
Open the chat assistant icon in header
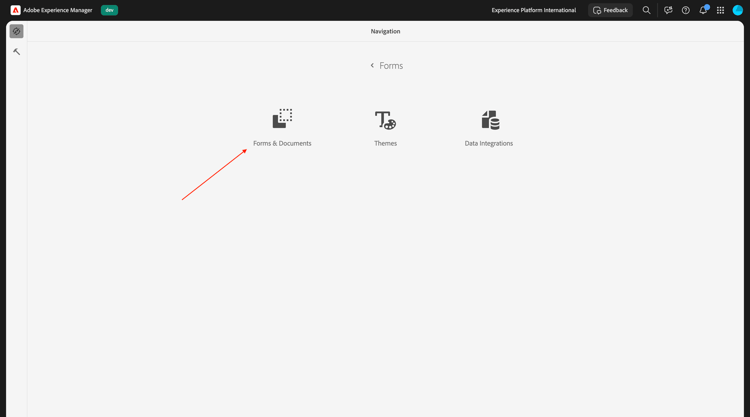coord(668,10)
